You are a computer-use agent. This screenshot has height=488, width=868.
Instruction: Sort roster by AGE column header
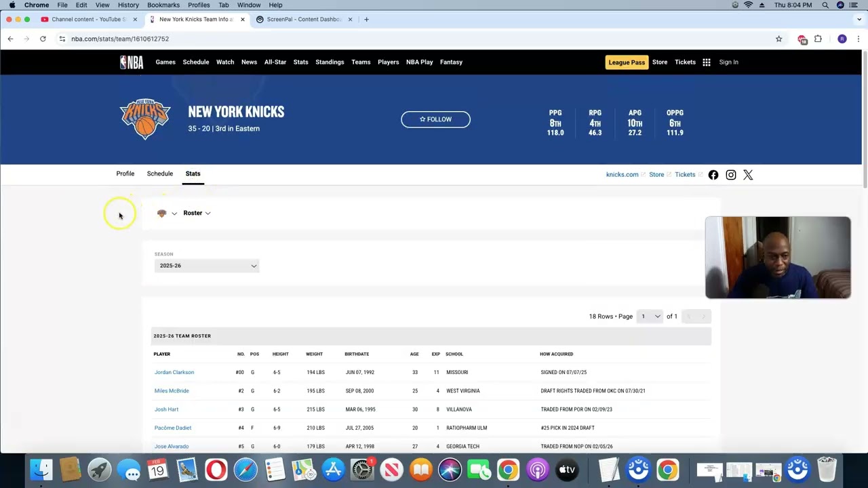[x=414, y=354]
